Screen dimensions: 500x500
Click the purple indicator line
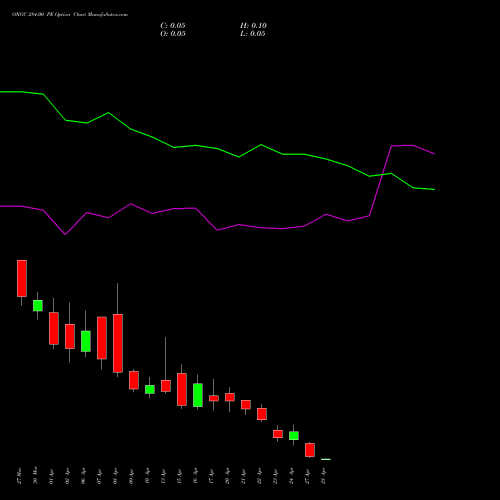[x=217, y=230]
